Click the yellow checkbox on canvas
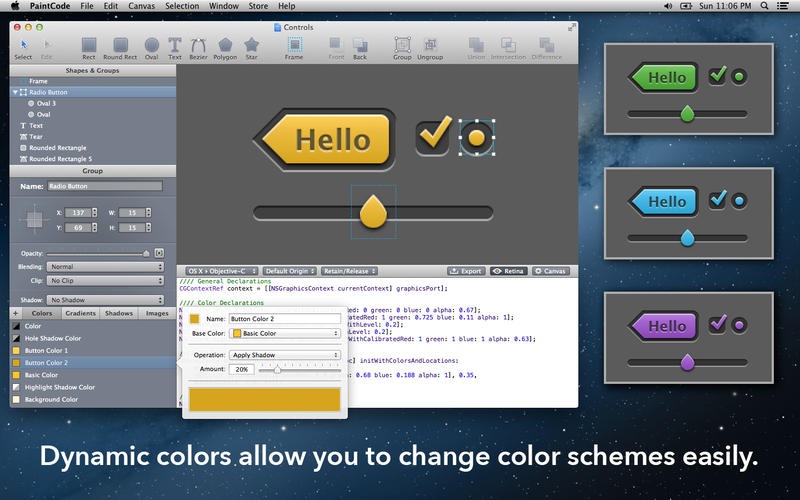The width and height of the screenshot is (800, 500). pos(434,137)
